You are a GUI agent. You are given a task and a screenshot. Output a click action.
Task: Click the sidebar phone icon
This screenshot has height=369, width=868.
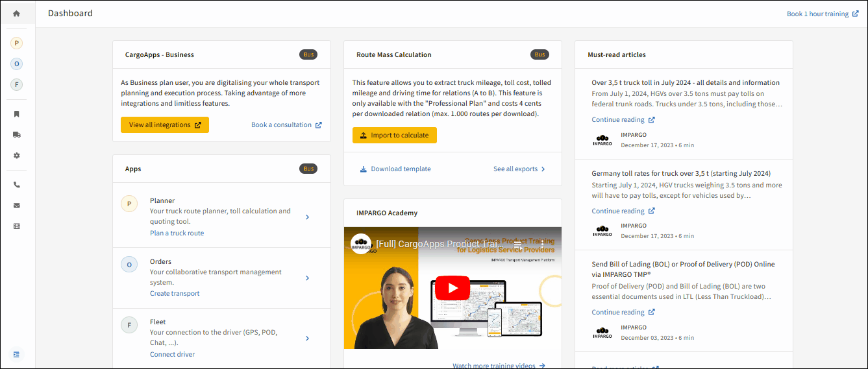17,185
